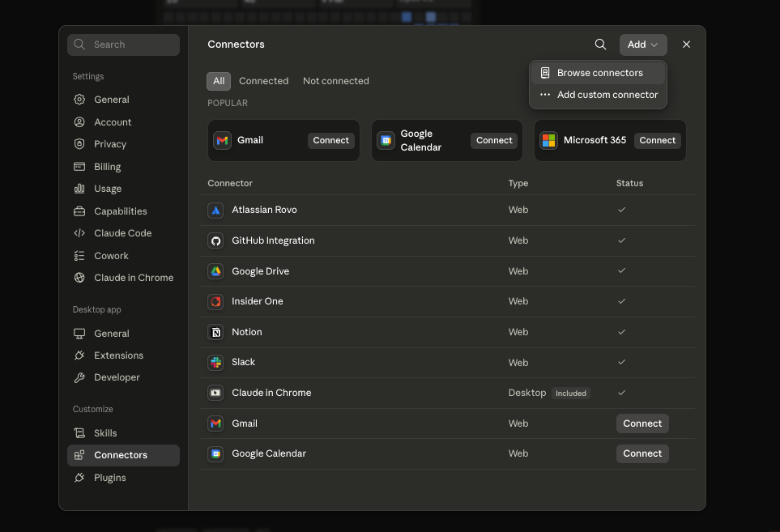Click the Claude in Chrome connector row icon

pos(215,393)
